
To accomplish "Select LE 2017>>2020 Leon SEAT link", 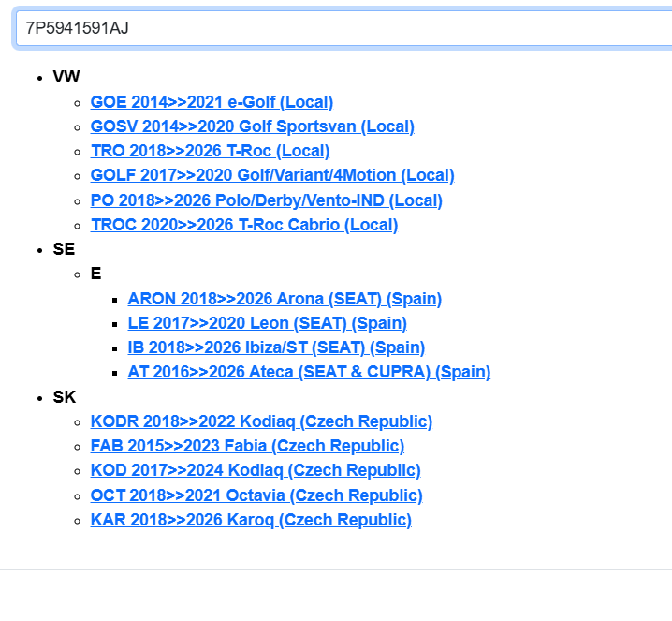I will [x=267, y=323].
